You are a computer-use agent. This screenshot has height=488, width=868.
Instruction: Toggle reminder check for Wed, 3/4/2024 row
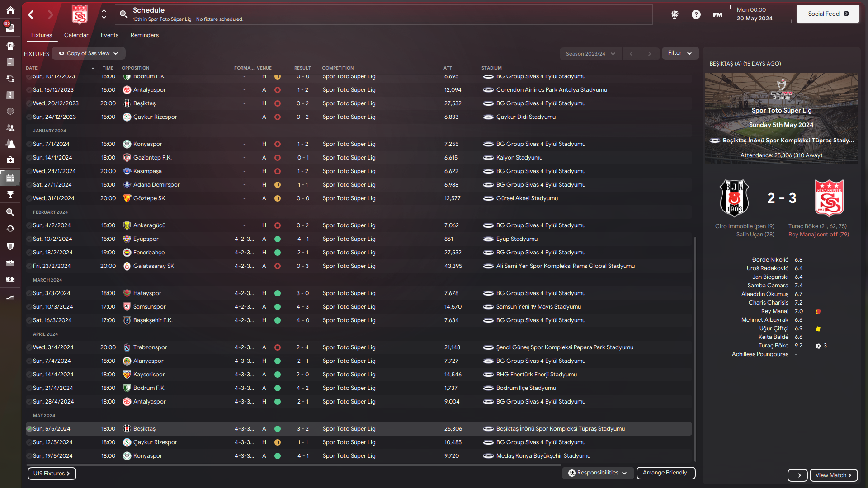[x=29, y=347]
